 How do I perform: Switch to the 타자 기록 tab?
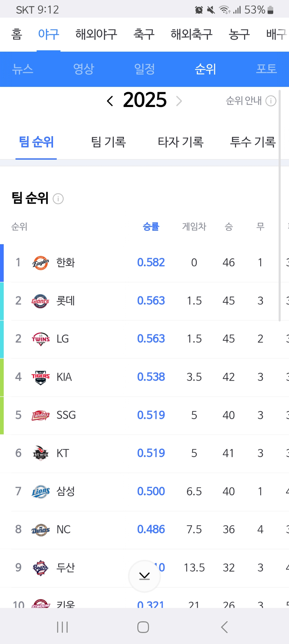(181, 142)
